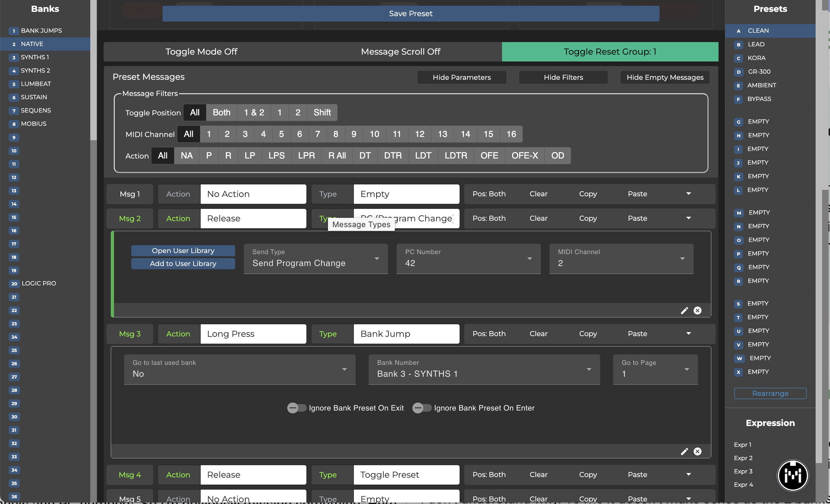Select MIDI Channel 10 filter tab

[374, 134]
